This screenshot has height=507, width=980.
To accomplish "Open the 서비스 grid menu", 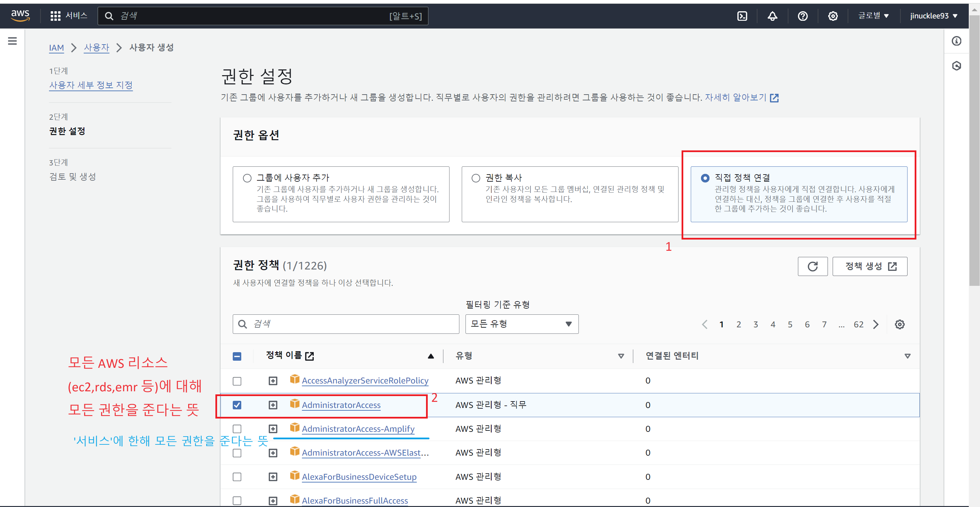I will [69, 16].
